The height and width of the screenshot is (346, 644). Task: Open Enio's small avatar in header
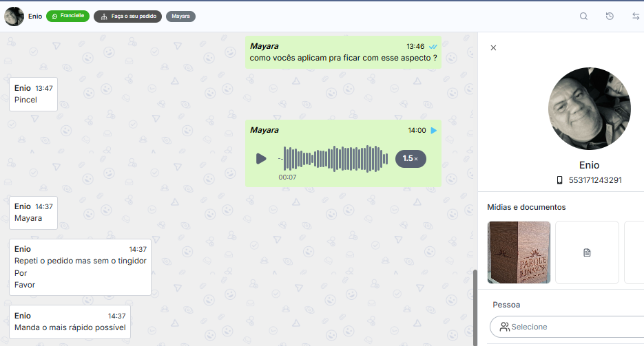pyautogui.click(x=14, y=17)
